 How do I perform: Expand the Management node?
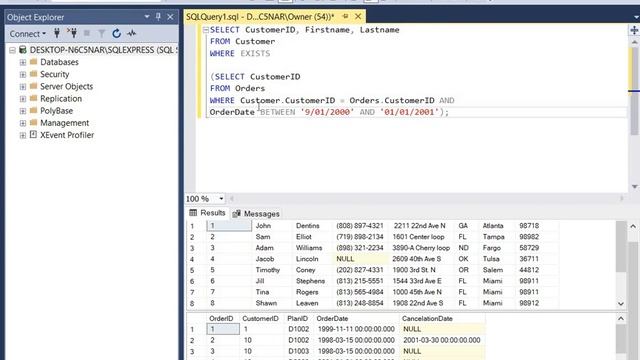click(23, 123)
